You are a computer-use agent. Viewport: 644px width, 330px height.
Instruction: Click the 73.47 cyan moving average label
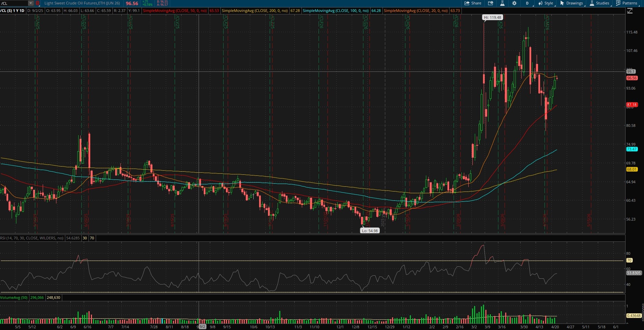tap(632, 149)
